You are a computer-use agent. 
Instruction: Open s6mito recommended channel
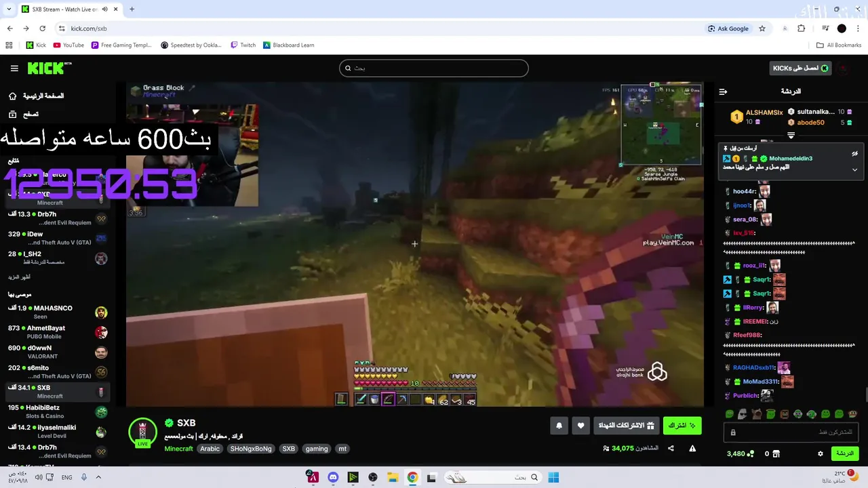[58, 371]
